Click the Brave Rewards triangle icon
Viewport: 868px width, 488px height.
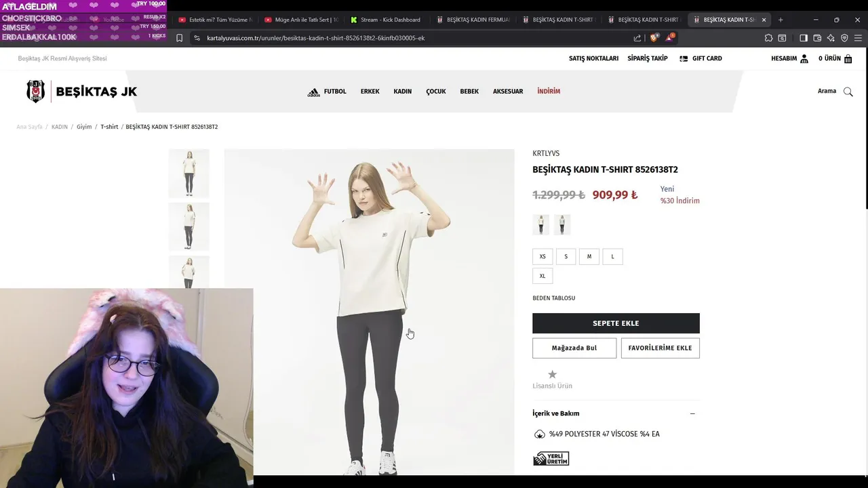click(x=670, y=37)
